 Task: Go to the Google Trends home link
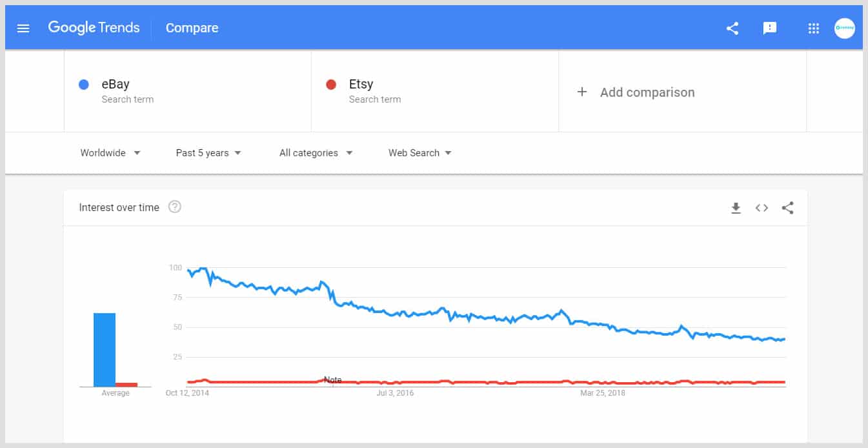tap(94, 28)
